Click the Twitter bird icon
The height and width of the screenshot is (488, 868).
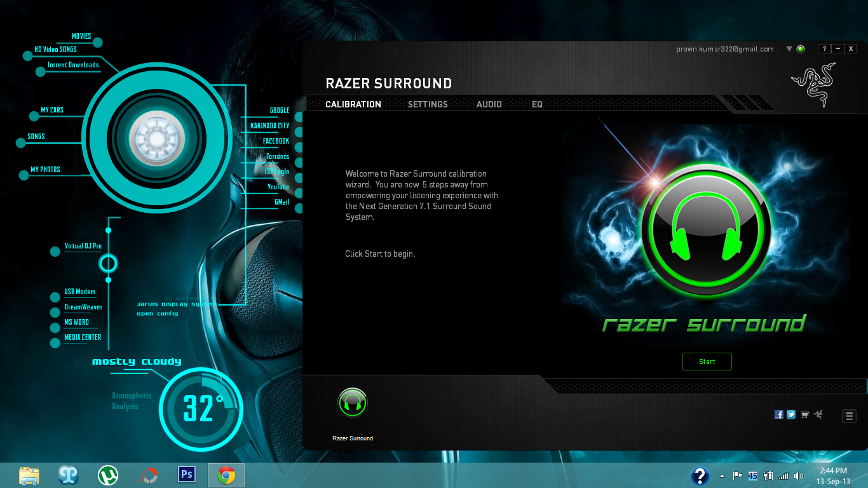click(x=791, y=414)
